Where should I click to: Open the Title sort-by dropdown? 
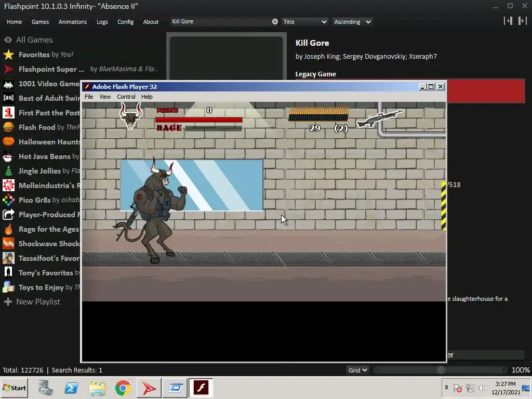tap(304, 22)
